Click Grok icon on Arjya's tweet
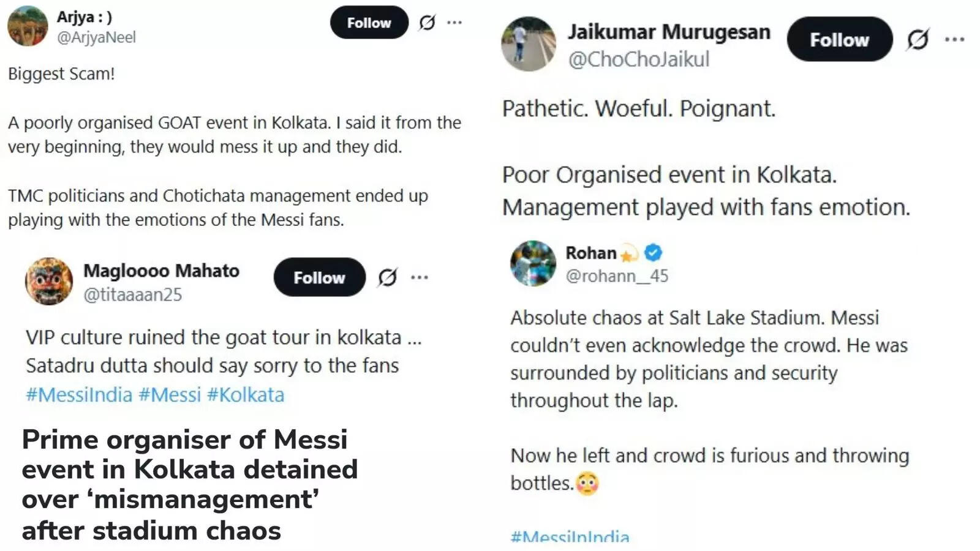The height and width of the screenshot is (551, 980). click(427, 23)
